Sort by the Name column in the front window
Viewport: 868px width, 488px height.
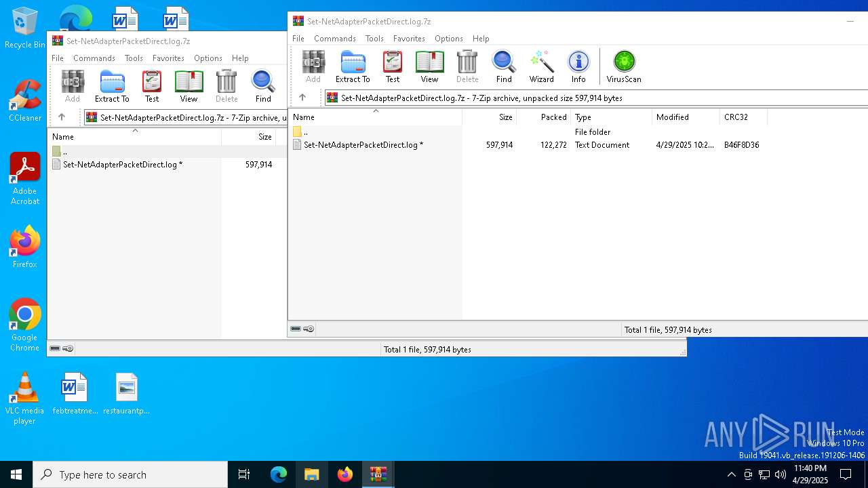[375, 117]
